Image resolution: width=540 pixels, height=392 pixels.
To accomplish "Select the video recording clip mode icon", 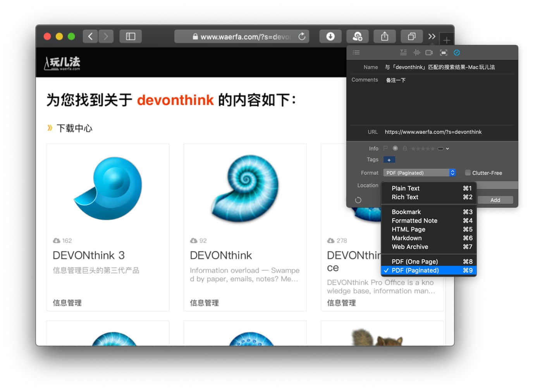I will (x=429, y=52).
